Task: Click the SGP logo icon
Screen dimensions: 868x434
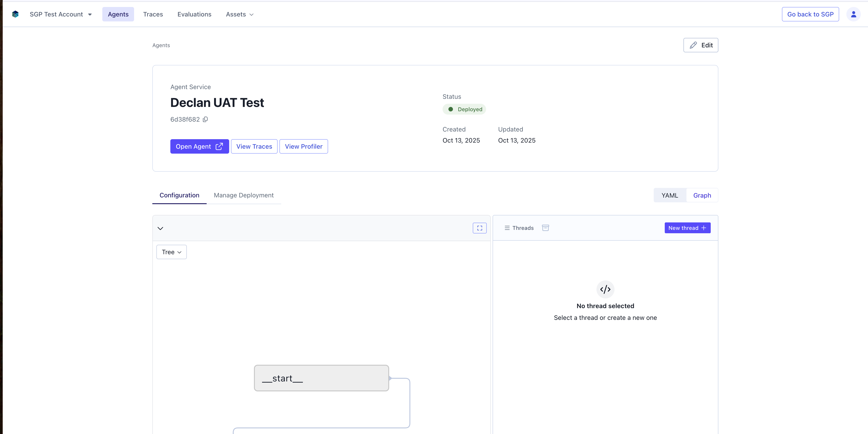Action: (x=15, y=14)
